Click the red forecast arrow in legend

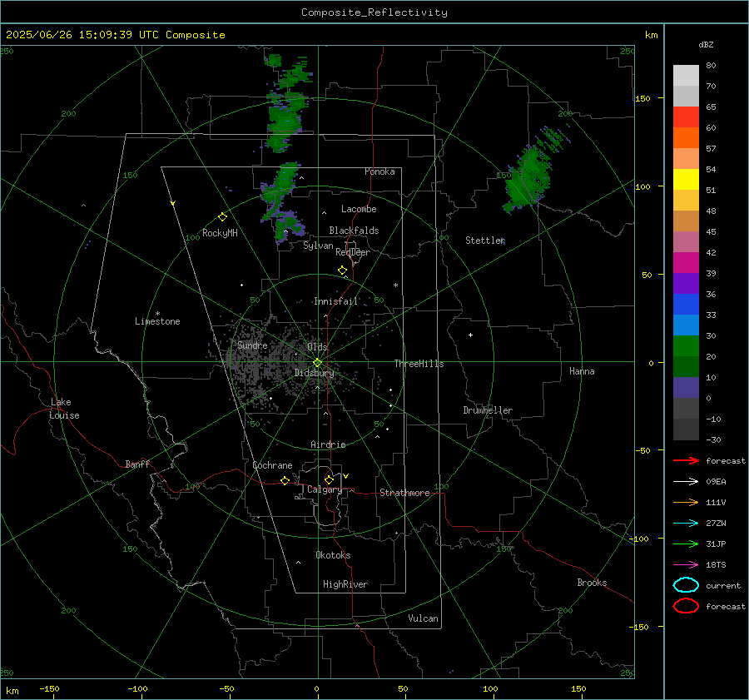point(686,460)
